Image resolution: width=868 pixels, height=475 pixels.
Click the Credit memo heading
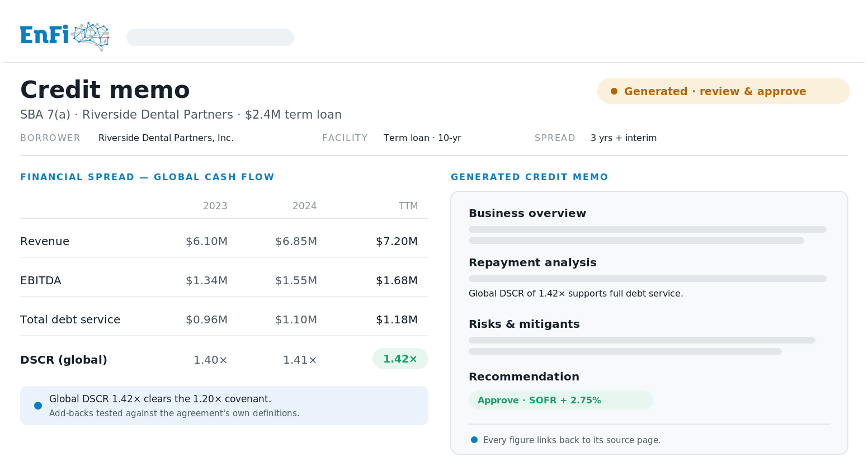point(105,90)
